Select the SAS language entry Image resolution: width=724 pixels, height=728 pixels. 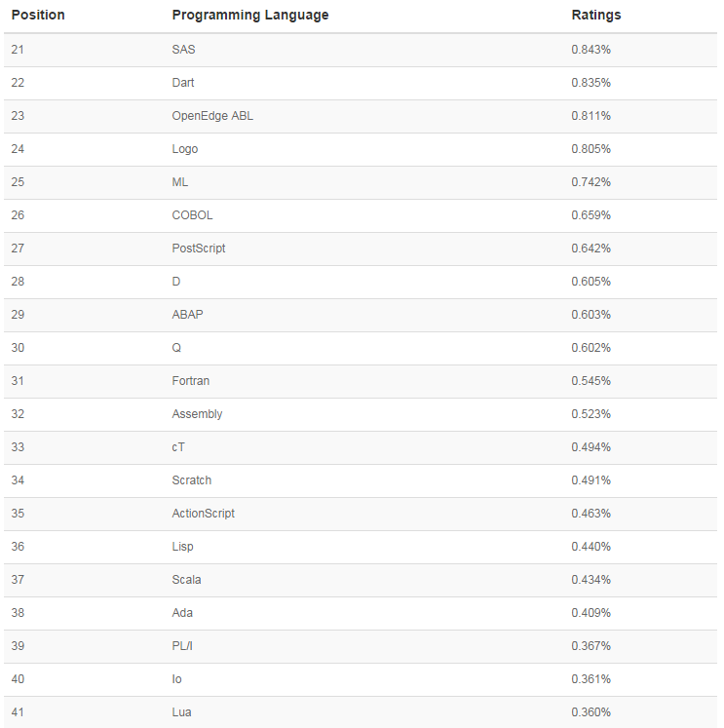pyautogui.click(x=183, y=50)
